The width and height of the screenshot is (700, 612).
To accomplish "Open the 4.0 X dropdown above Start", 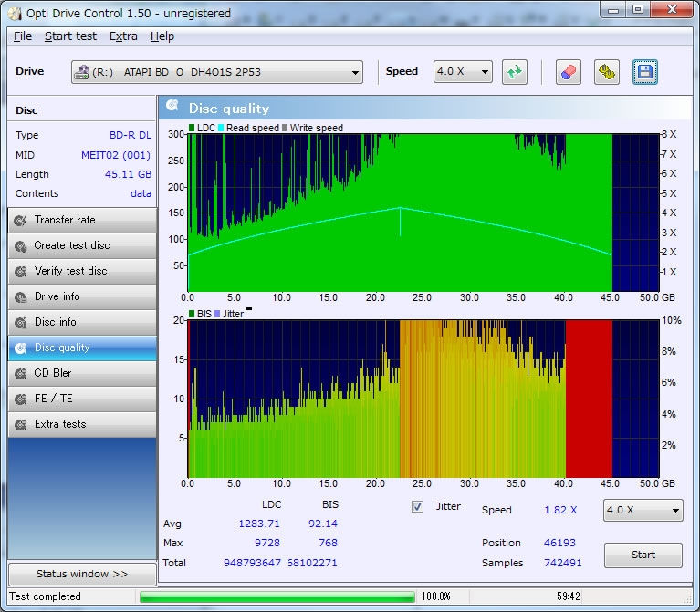I will click(x=643, y=510).
